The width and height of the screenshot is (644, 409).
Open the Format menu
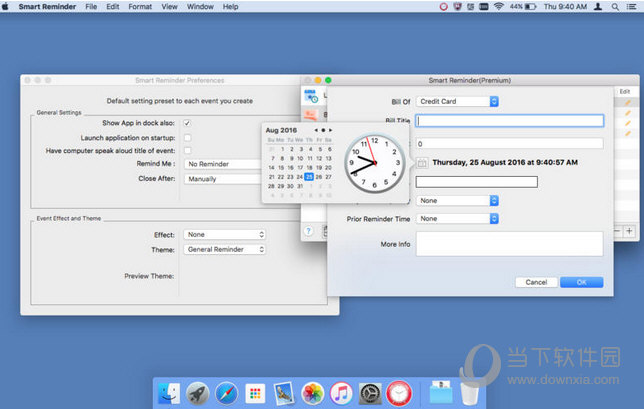tap(140, 7)
